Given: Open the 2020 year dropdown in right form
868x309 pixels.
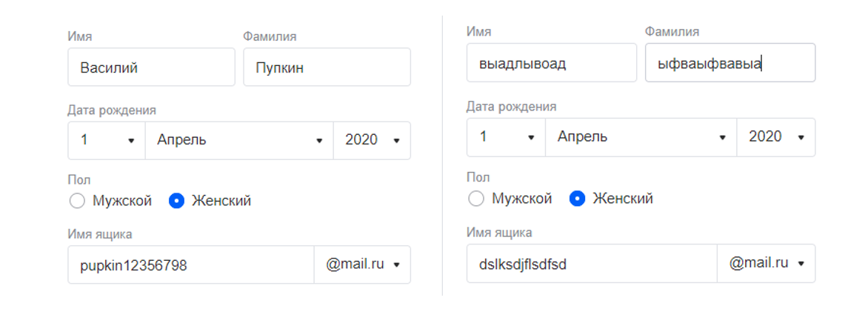Looking at the screenshot, I should point(776,137).
